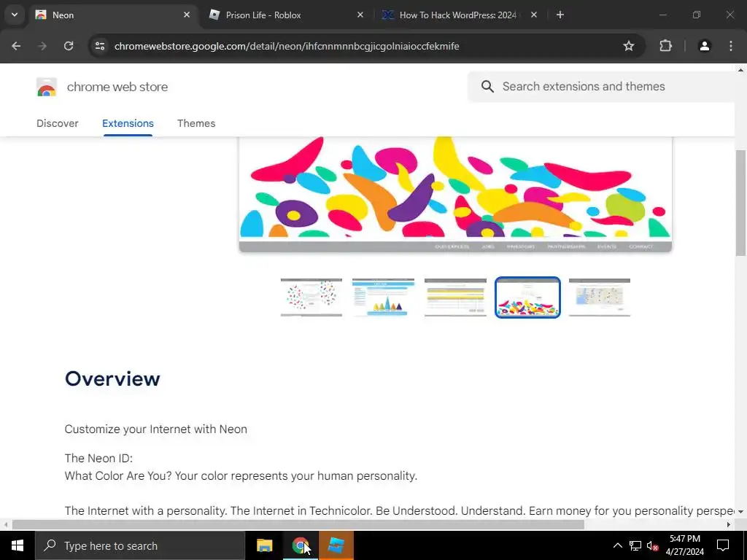
Task: Click the chrome web store title link
Action: [x=117, y=87]
